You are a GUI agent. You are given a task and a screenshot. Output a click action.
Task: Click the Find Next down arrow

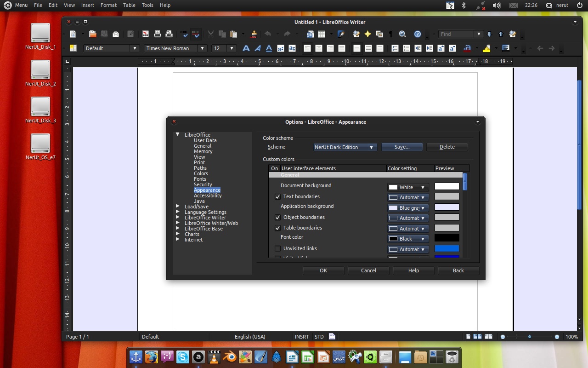point(489,34)
